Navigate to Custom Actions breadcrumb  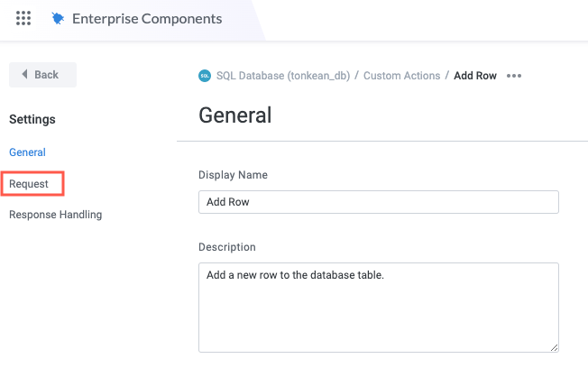[401, 76]
